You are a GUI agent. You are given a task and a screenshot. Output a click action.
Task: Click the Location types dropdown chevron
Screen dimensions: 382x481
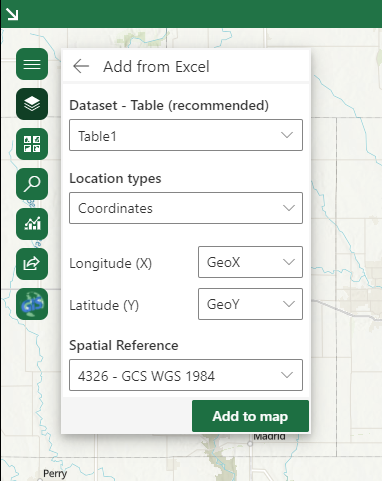pyautogui.click(x=289, y=208)
